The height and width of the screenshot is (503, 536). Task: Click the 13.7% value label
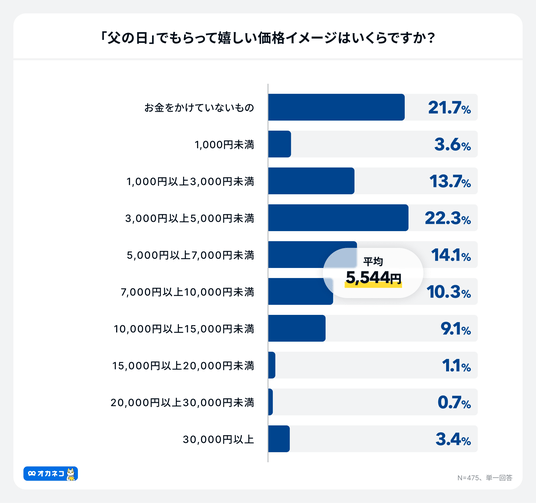tap(450, 181)
